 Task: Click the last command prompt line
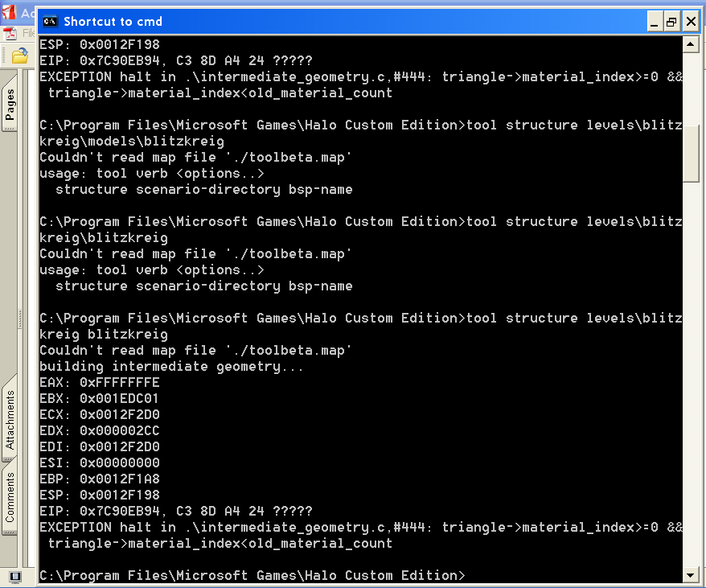(x=252, y=575)
